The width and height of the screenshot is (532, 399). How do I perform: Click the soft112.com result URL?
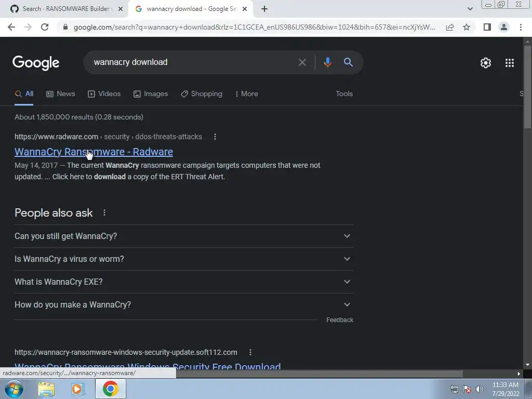coord(126,353)
